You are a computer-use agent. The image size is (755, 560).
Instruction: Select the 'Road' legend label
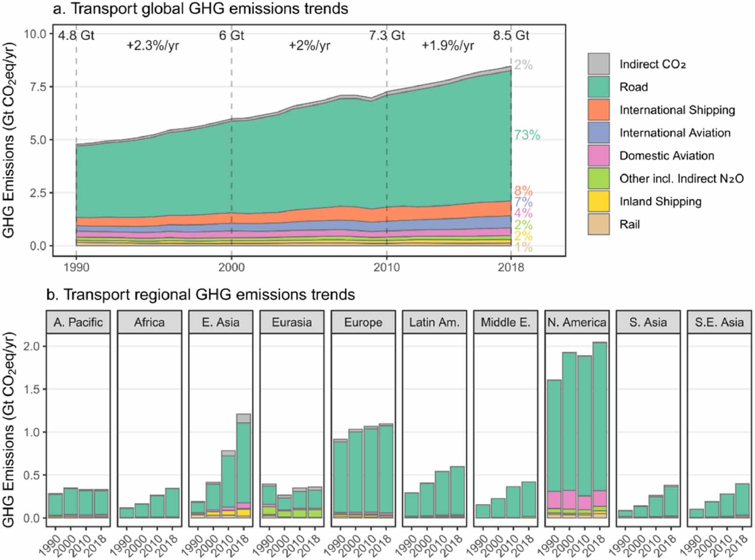point(633,87)
